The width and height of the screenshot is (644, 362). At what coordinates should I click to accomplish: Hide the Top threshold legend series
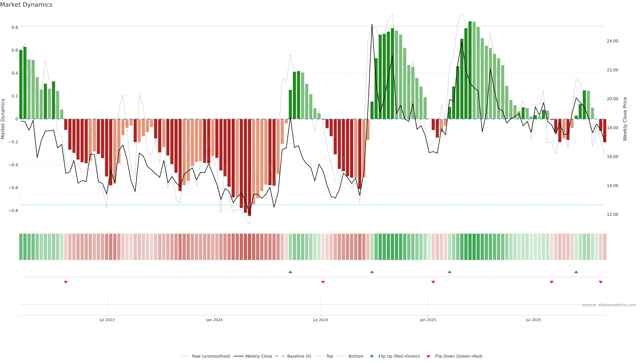pos(330,356)
